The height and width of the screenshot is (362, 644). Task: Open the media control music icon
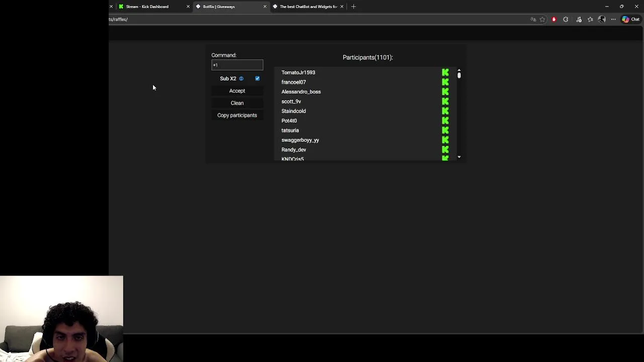pyautogui.click(x=579, y=20)
